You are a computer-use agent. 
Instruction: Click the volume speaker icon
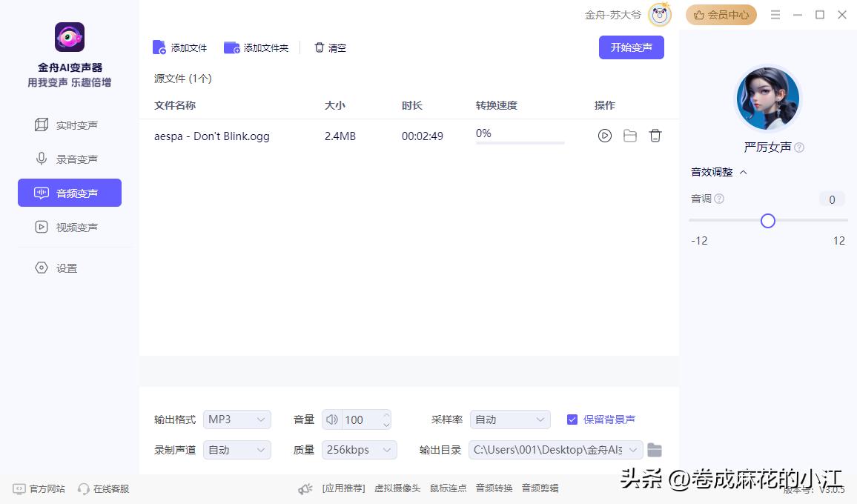click(332, 420)
